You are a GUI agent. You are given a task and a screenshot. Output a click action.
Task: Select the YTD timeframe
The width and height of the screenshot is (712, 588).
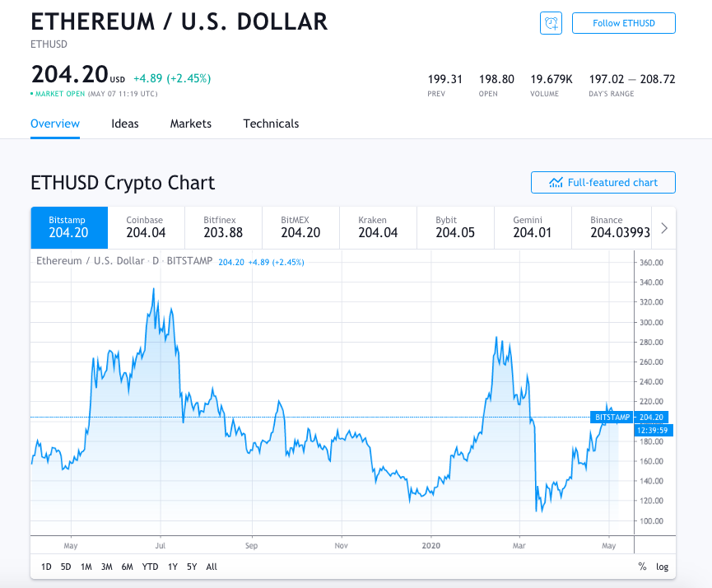click(x=150, y=567)
